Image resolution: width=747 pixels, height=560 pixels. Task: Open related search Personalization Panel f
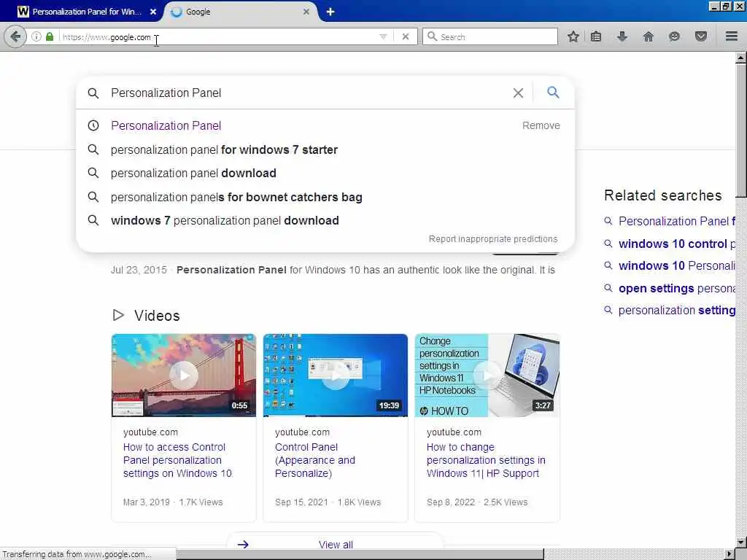(676, 221)
